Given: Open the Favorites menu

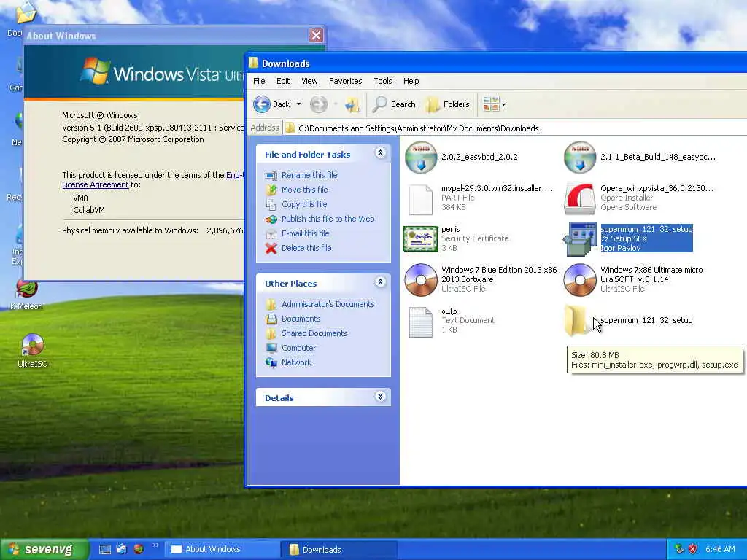Looking at the screenshot, I should click(345, 81).
